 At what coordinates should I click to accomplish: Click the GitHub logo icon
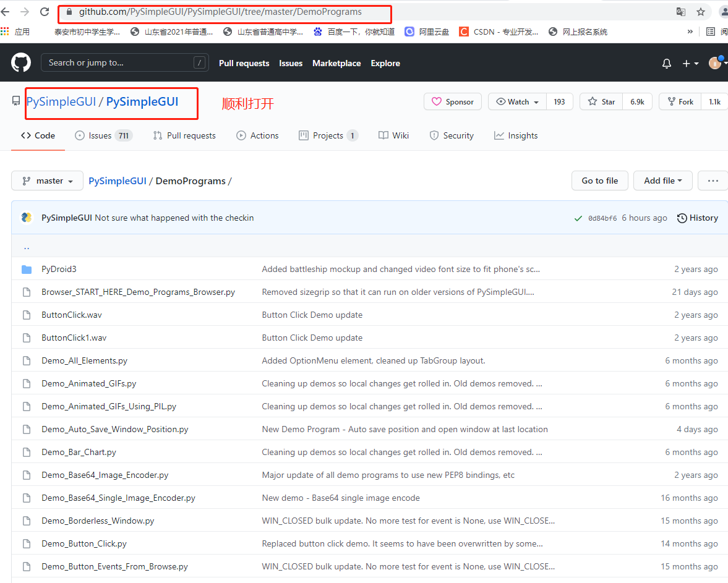click(20, 62)
